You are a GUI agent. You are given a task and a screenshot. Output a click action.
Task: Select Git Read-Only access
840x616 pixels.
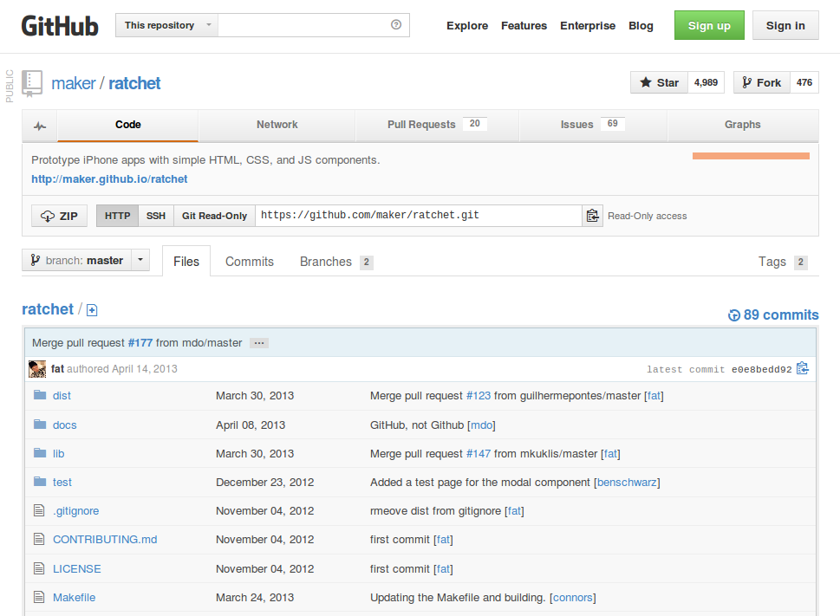pyautogui.click(x=213, y=215)
